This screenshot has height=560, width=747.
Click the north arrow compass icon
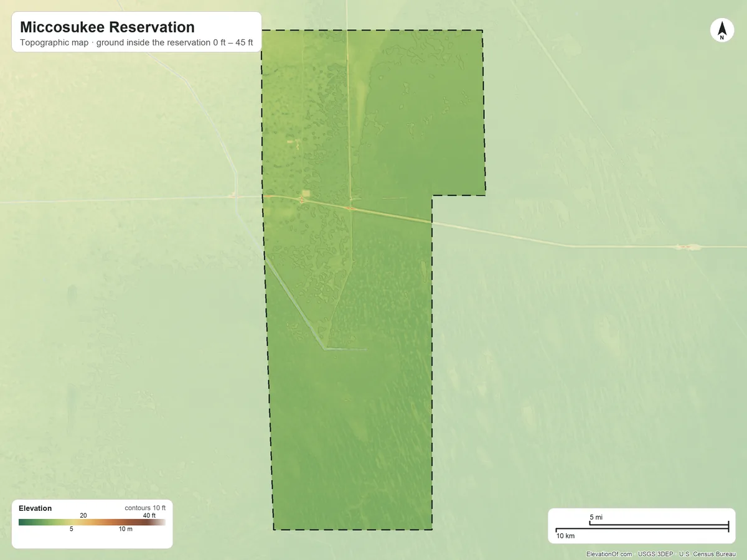click(x=721, y=30)
